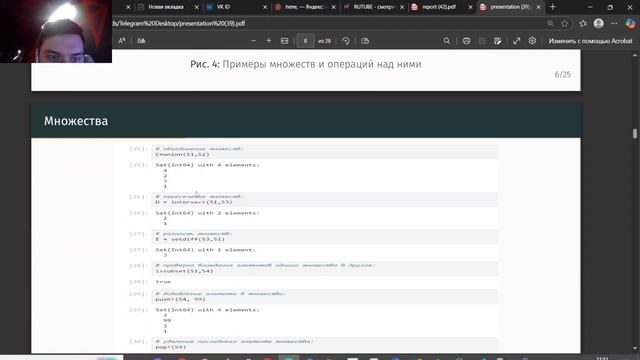Save PDF as a copy
This screenshot has height=360, width=640.
[x=497, y=41]
